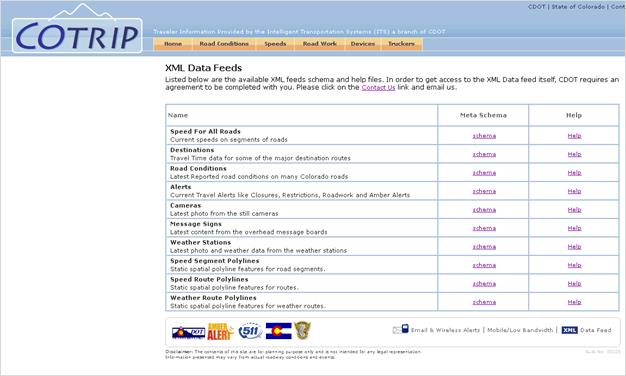View schema for Speed Route Polylines
626x376 pixels.
[x=484, y=284]
